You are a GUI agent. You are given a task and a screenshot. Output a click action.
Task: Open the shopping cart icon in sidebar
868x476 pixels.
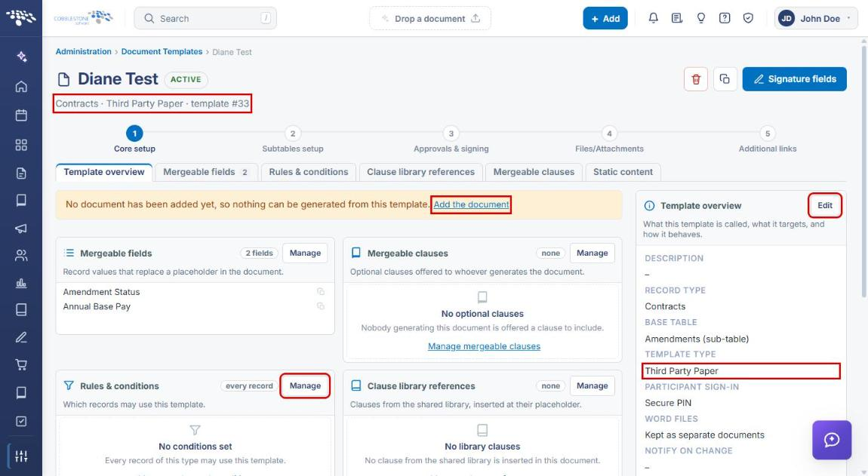click(x=21, y=365)
